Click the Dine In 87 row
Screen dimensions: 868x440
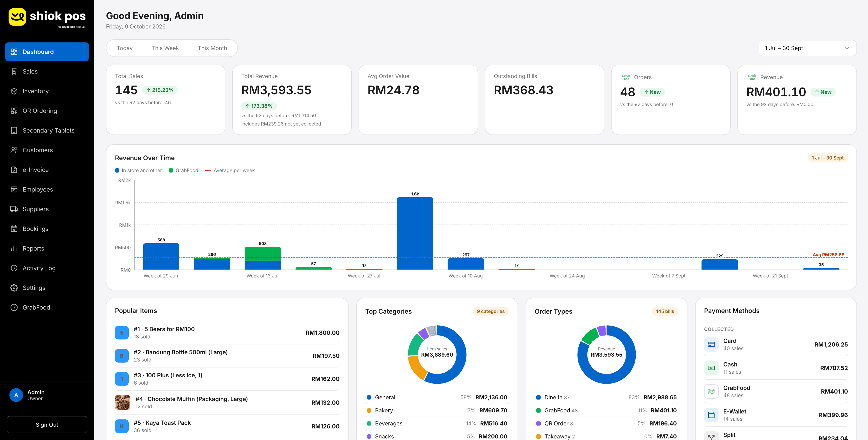[606, 397]
